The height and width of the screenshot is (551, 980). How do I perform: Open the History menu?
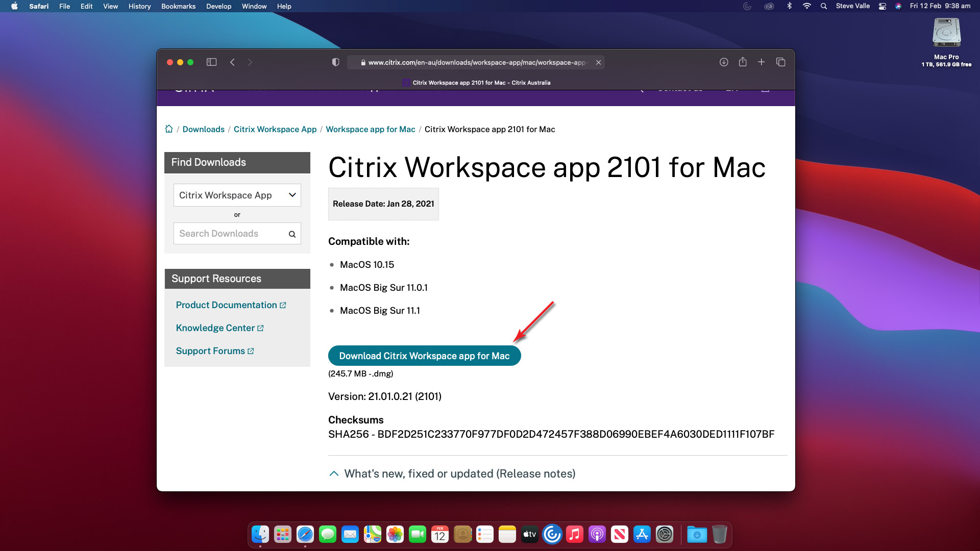tap(139, 6)
